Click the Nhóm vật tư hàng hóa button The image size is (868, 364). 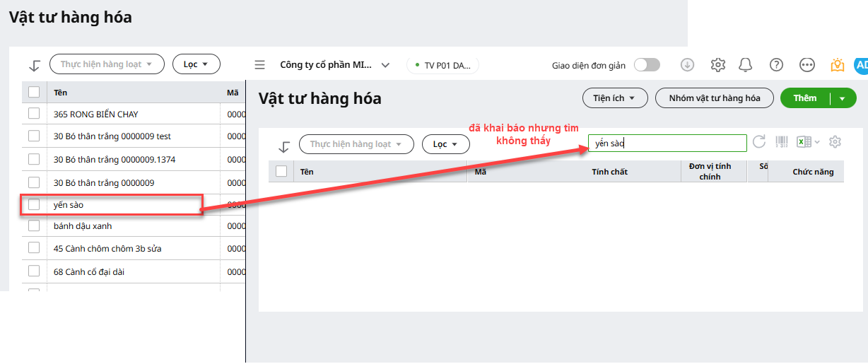(x=714, y=98)
